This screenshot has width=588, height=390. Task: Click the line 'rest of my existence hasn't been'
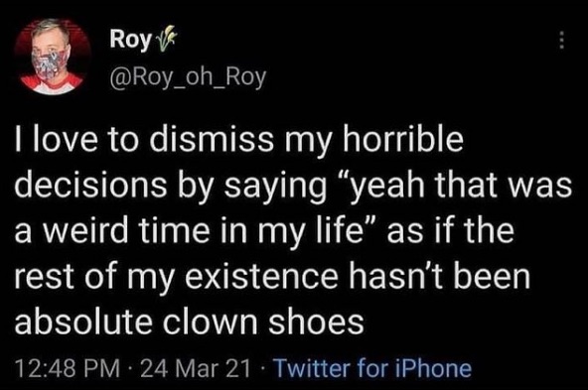272,277
